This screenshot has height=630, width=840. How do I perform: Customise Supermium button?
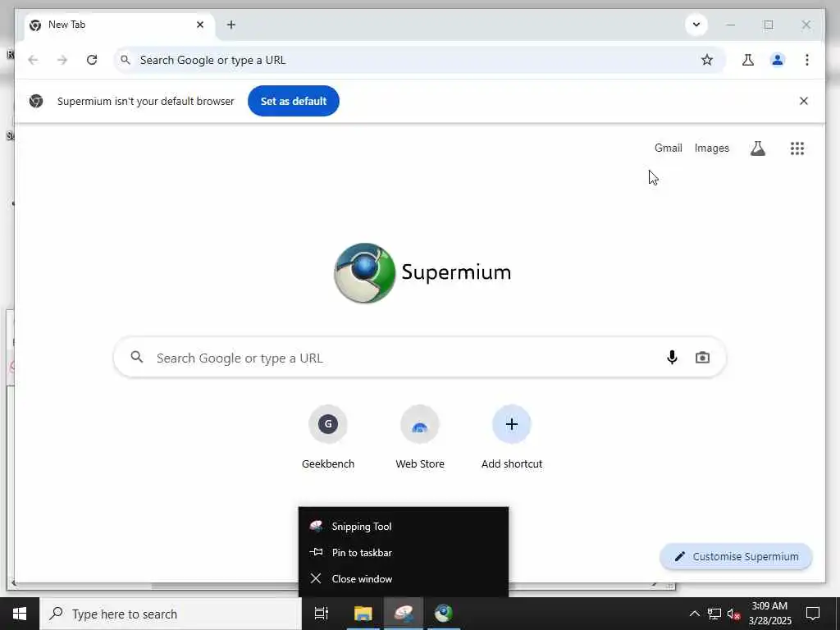tap(736, 557)
